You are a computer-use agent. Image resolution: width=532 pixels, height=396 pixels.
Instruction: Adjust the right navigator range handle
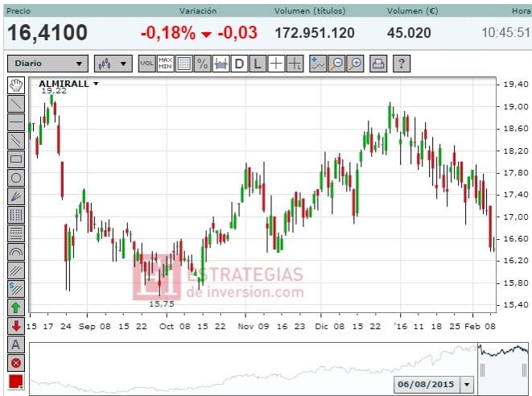pyautogui.click(x=525, y=370)
